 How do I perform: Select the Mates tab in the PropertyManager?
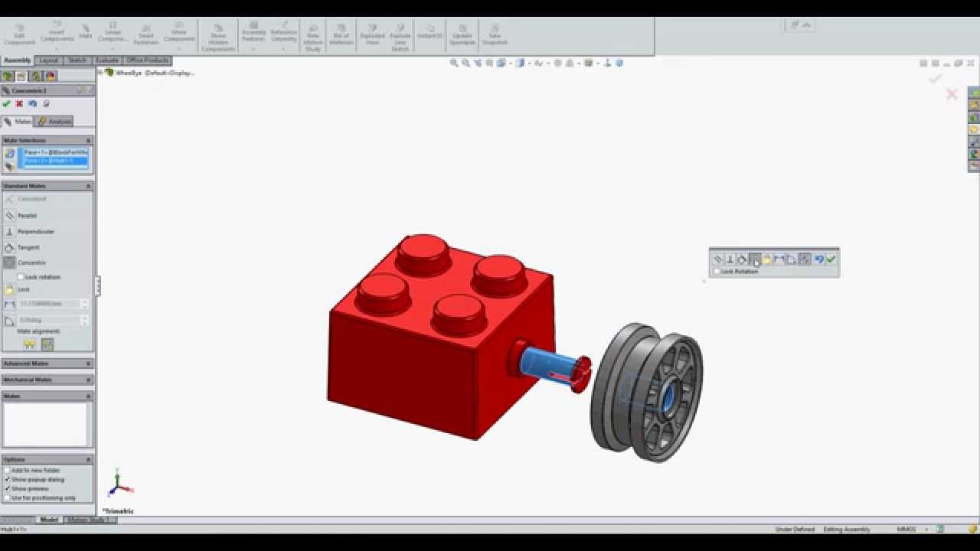[17, 121]
